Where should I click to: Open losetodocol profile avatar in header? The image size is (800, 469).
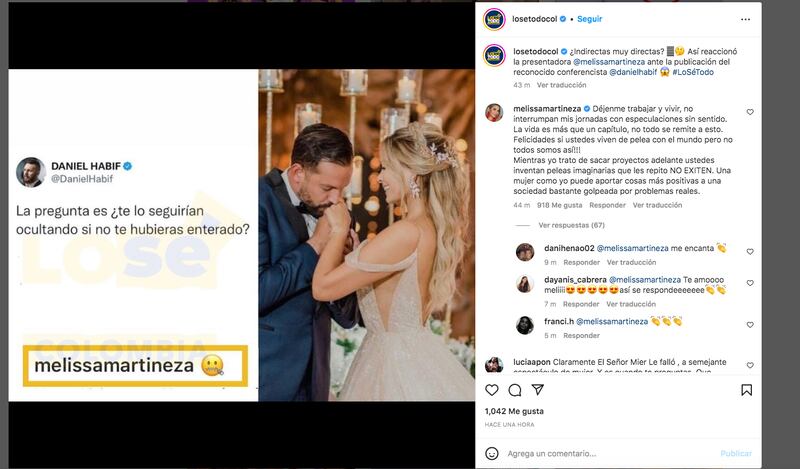point(493,19)
